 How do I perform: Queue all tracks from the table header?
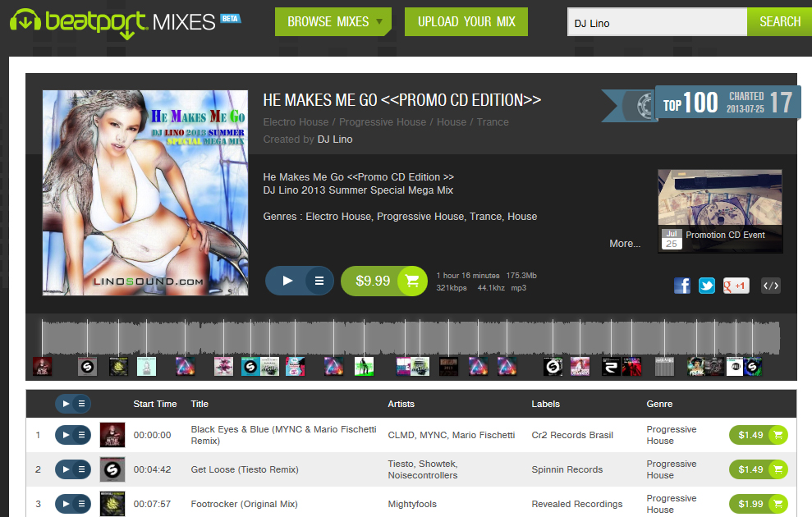(x=82, y=404)
